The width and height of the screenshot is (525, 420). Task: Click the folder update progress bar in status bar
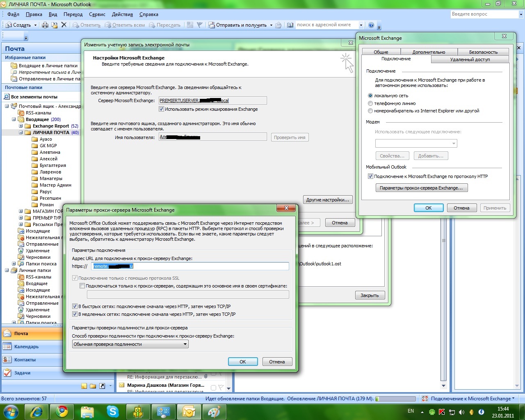click(x=396, y=399)
